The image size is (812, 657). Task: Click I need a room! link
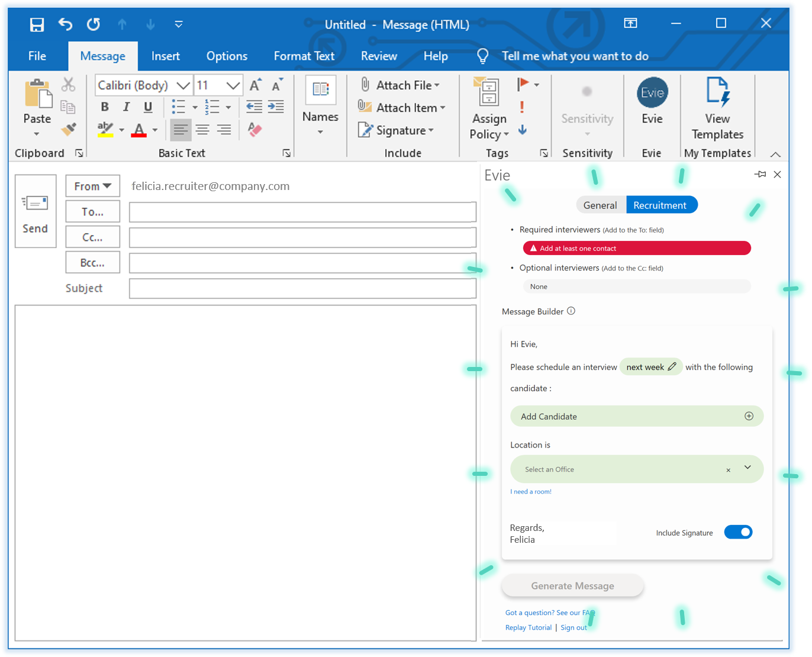[x=531, y=492]
